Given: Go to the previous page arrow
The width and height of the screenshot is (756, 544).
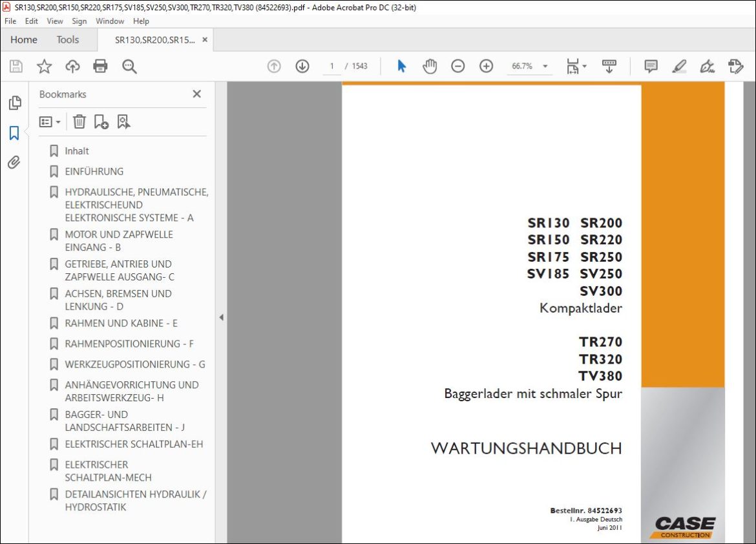Looking at the screenshot, I should click(274, 66).
